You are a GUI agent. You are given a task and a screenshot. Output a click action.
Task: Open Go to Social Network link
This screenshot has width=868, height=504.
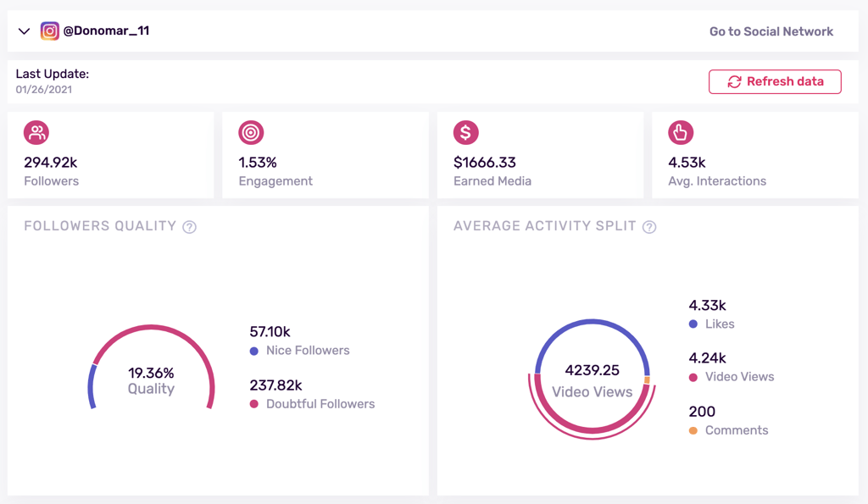771,30
